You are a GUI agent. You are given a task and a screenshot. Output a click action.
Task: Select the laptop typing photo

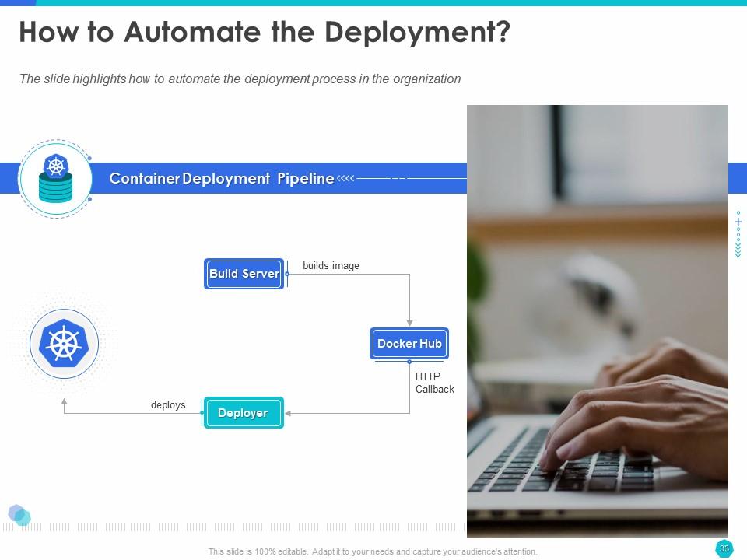597,320
